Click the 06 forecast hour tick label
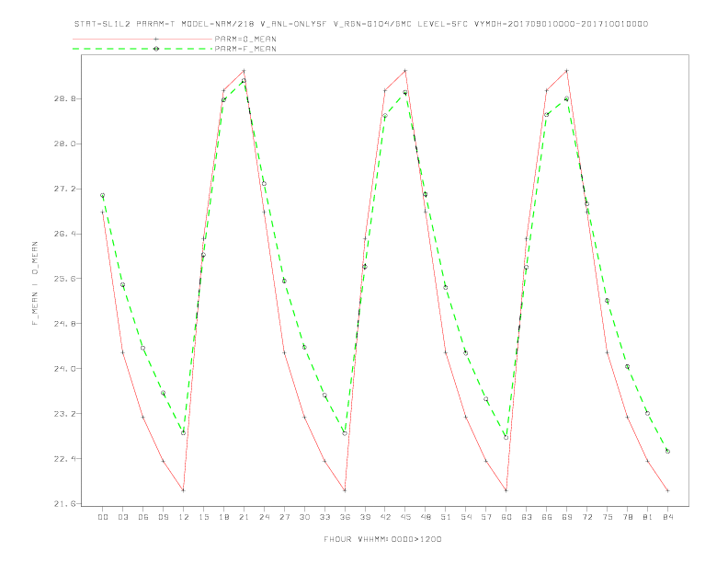The image size is (728, 563). (143, 517)
